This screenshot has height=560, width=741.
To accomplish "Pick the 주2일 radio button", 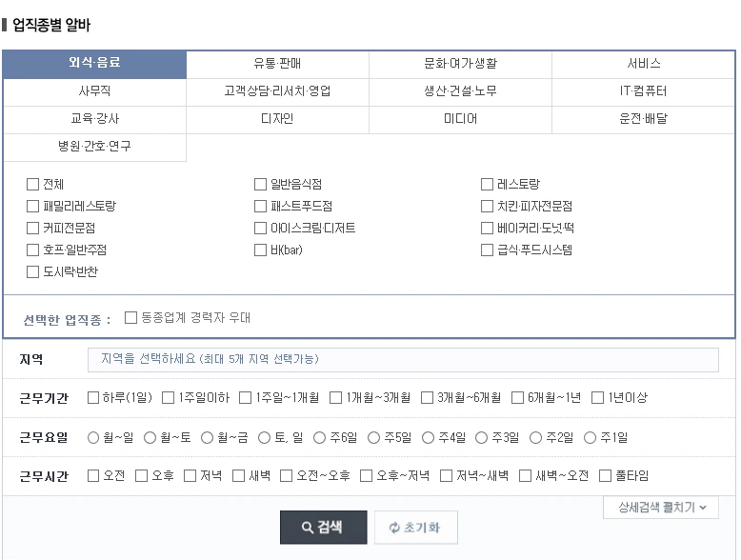I will point(536,438).
